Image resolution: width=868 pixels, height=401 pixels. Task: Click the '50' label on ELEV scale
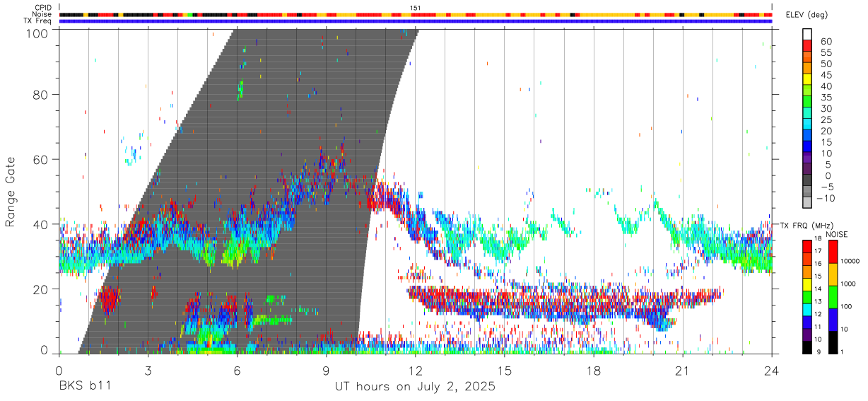click(826, 64)
